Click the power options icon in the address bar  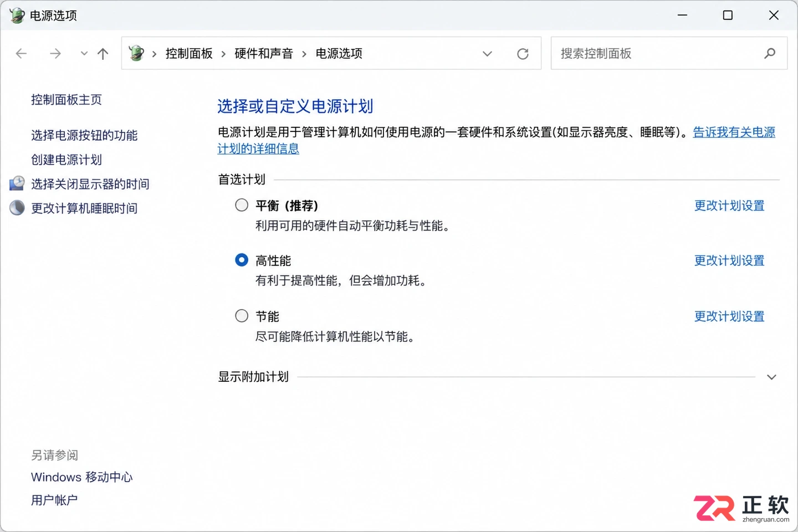[x=136, y=53]
